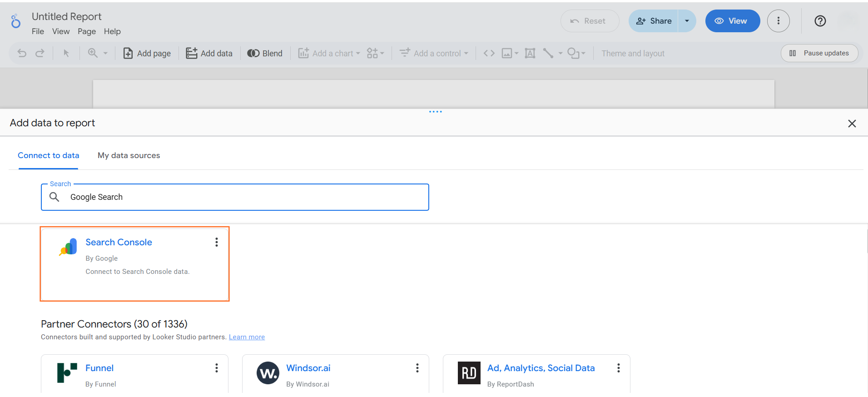Expand the Share options dropdown arrow

(687, 21)
